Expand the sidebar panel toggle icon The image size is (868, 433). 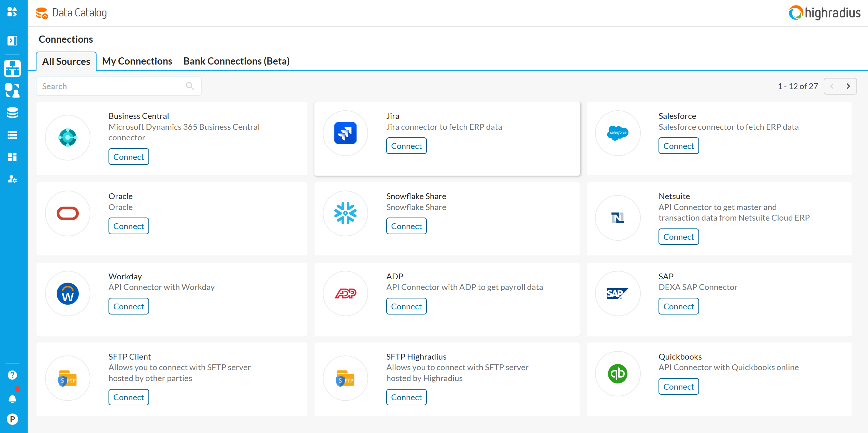(x=12, y=41)
